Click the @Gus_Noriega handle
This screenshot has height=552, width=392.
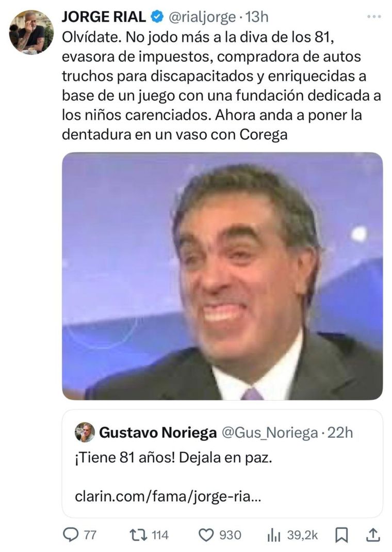269,433
